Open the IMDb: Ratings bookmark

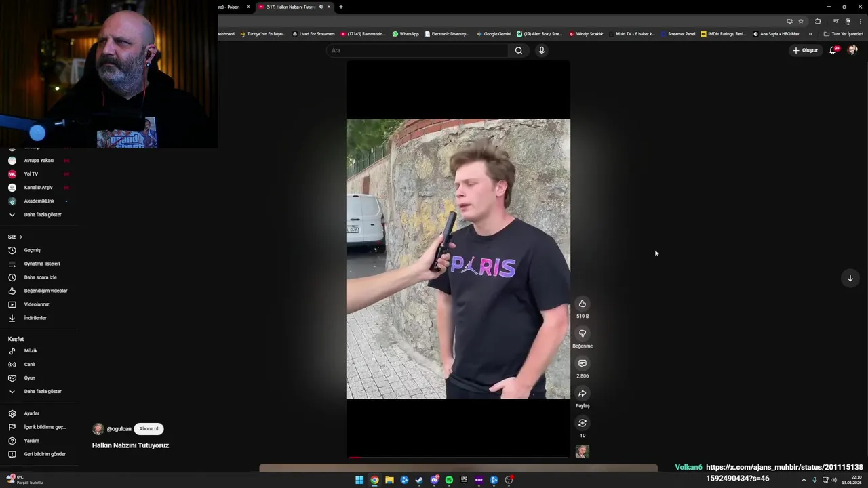point(724,34)
